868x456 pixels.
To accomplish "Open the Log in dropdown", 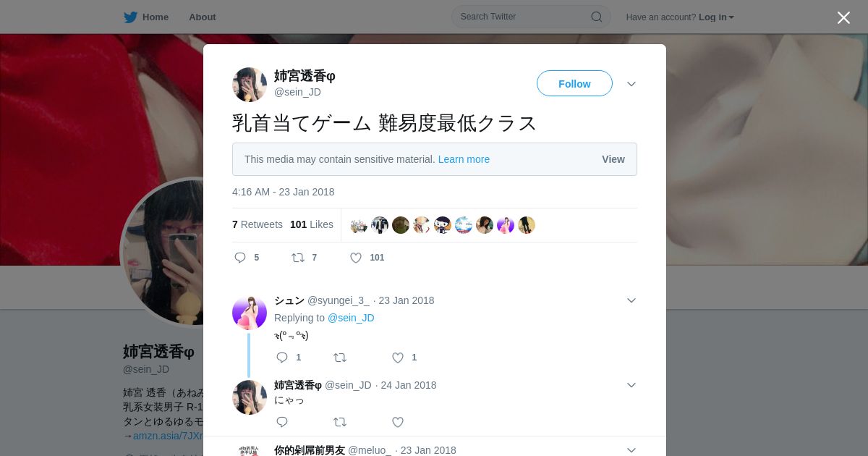I will point(716,17).
